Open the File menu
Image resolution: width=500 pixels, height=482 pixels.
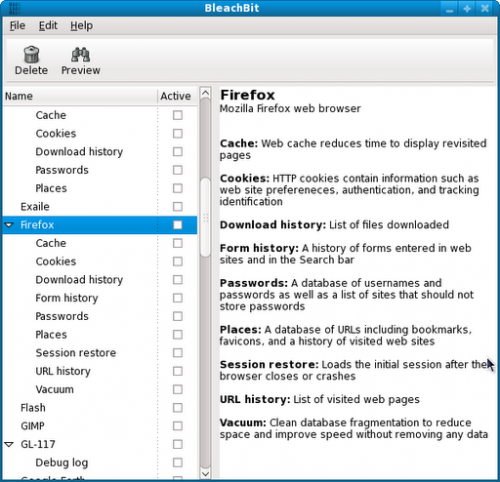click(17, 26)
